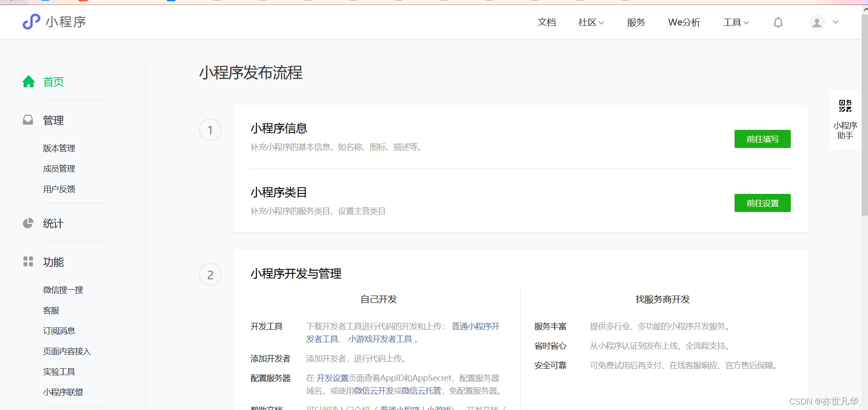Open the 微信云托管 link
Viewport: 868px width, 410px height.
click(x=421, y=390)
